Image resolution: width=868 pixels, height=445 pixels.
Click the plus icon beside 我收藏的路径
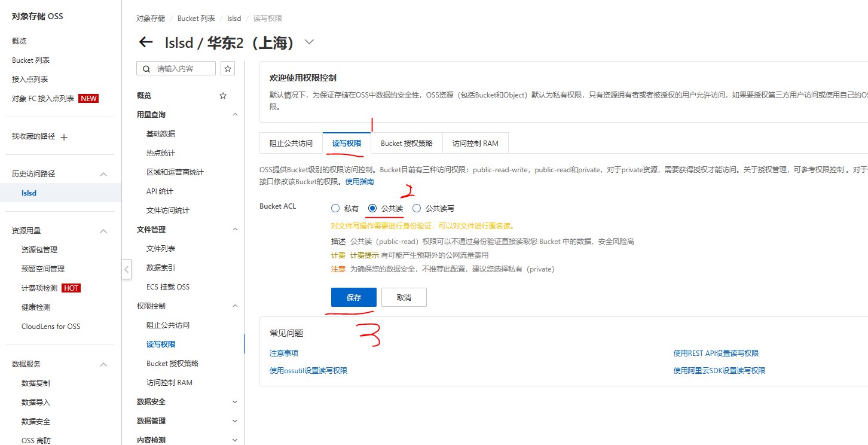tap(64, 137)
